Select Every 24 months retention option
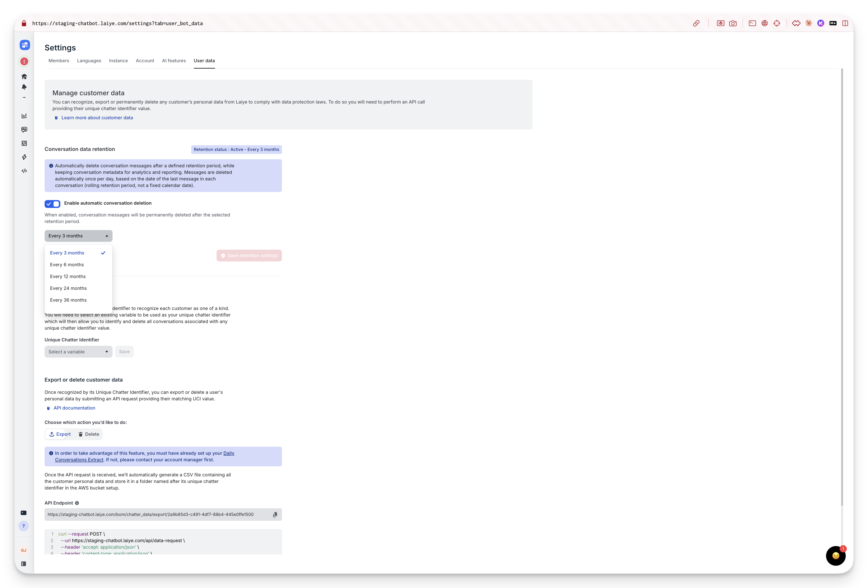The width and height of the screenshot is (868, 588). (x=68, y=288)
